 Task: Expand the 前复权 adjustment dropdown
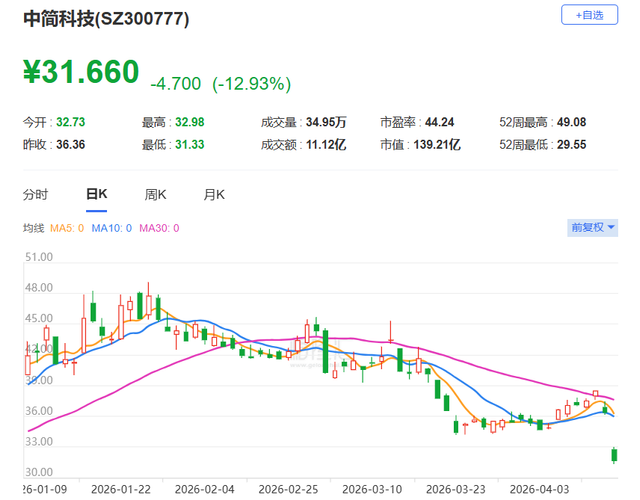[592, 228]
